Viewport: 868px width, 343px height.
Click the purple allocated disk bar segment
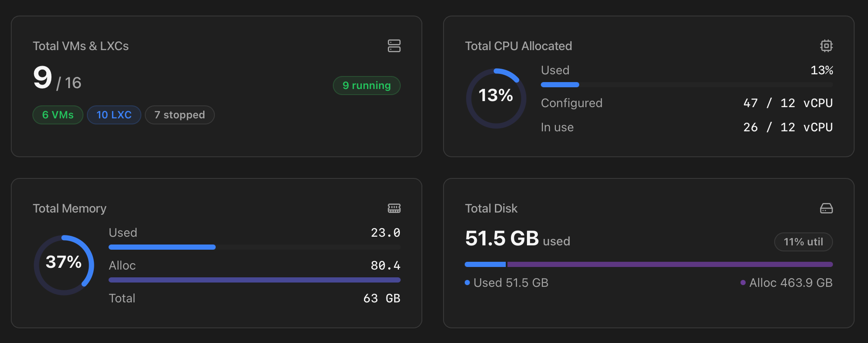tap(670, 264)
